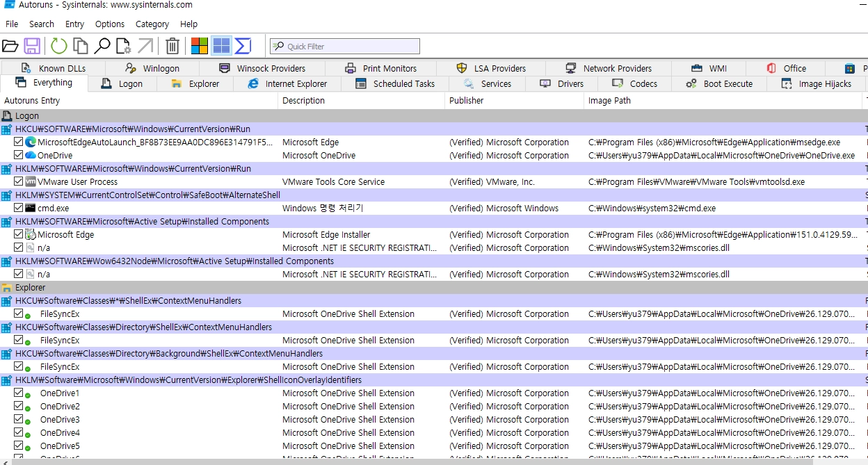Select HKLM Active Setup\Installed Components key row
868x465 pixels.
tap(434, 222)
